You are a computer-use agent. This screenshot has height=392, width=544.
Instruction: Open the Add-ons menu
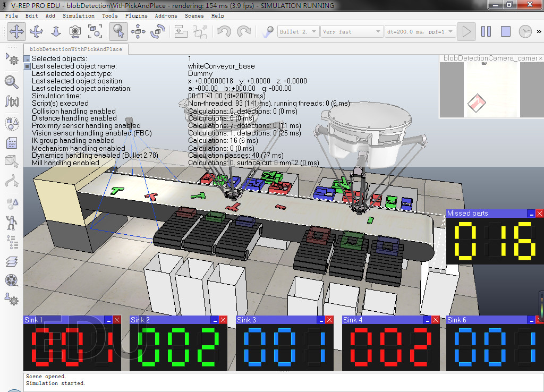166,15
